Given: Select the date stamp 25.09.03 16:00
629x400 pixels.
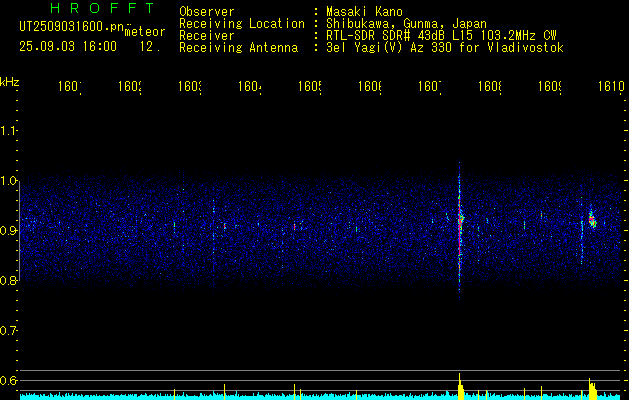Looking at the screenshot, I should [68, 47].
